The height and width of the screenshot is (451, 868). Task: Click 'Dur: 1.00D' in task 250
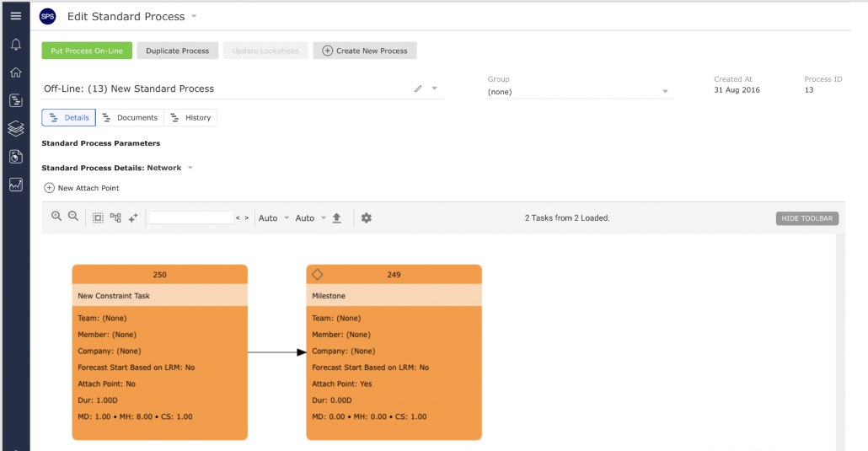tap(98, 400)
